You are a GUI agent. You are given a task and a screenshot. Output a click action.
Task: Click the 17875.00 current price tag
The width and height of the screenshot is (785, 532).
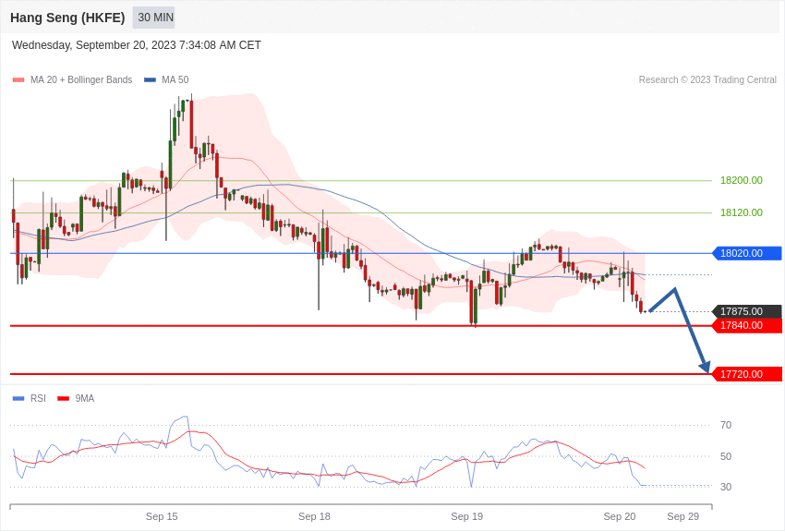click(x=746, y=311)
